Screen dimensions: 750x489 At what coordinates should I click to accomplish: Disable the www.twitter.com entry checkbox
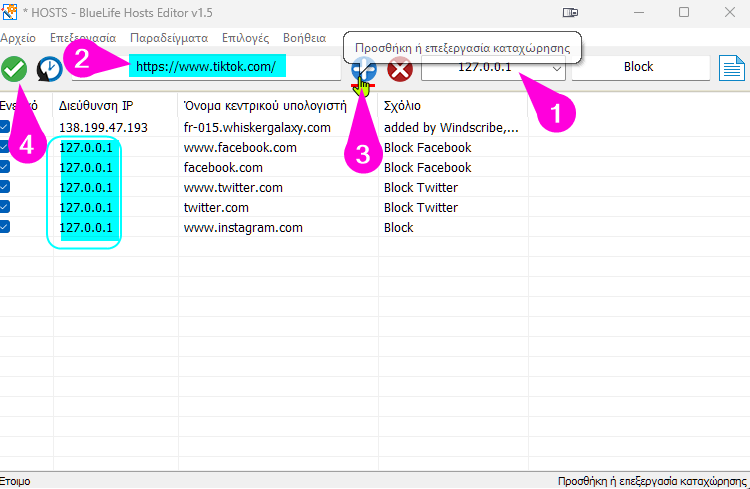pos(5,187)
